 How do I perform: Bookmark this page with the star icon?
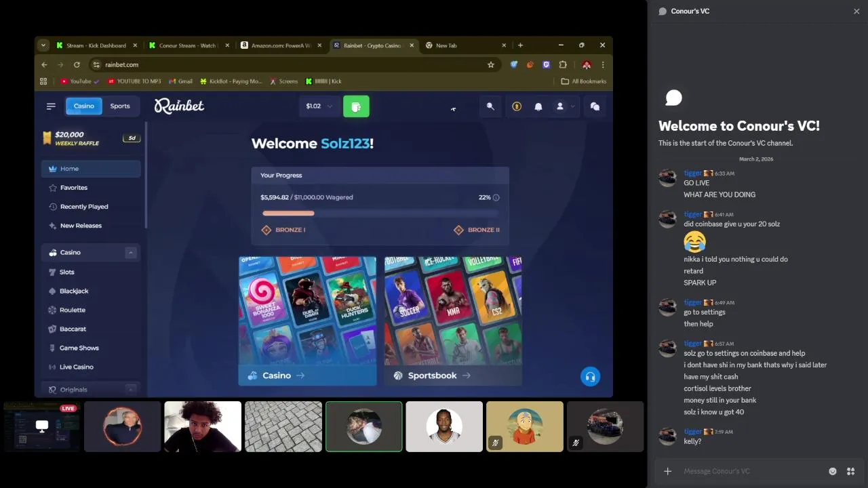click(x=491, y=64)
